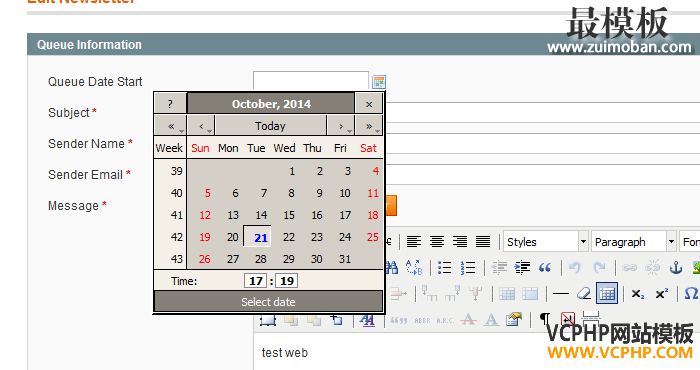700x370 pixels.
Task: Open the Paragraph format dropdown
Action: coord(633,242)
